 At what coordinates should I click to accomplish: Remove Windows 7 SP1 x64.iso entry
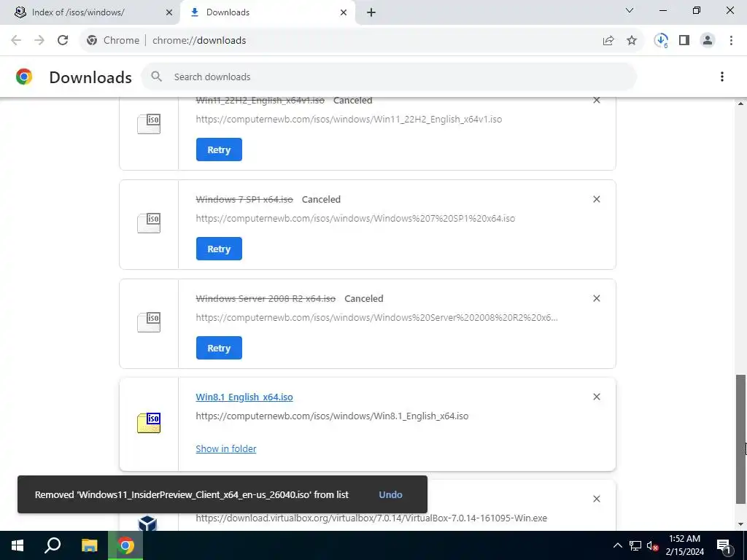(597, 199)
